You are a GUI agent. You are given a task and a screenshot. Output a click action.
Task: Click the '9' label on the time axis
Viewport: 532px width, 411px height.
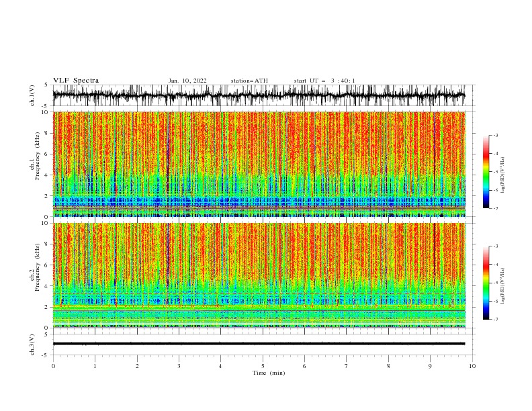(430, 366)
